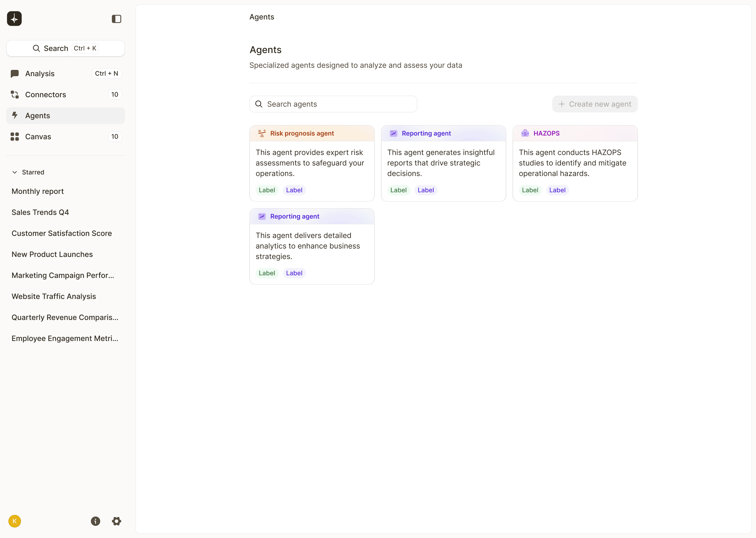Click the green Label on Risk prognosis card

pos(267,190)
